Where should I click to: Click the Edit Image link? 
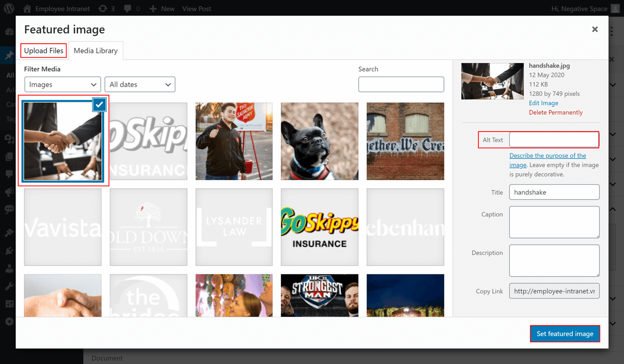point(543,103)
